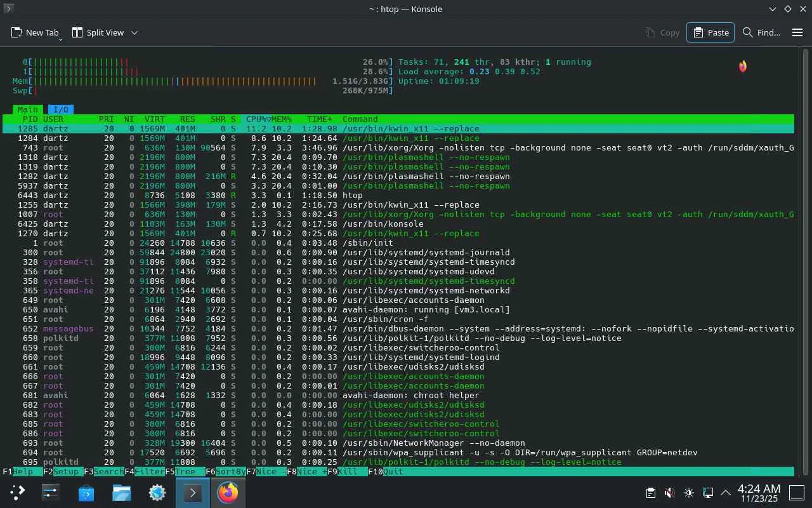Toggle F5 Tree view in htop
Screen dimensions: 812x508
tap(185, 472)
